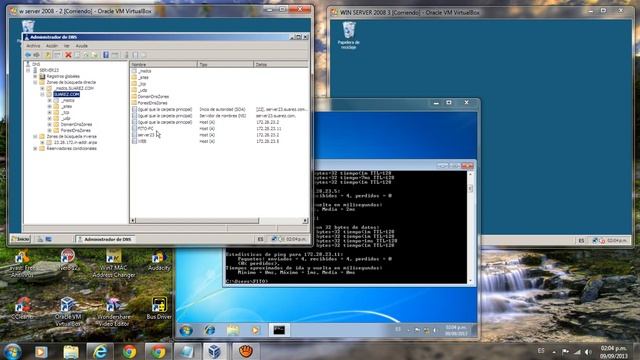Image resolution: width=640 pixels, height=360 pixels.
Task: Click the Back arrow in DNS Manager toolbar
Action: click(28, 55)
